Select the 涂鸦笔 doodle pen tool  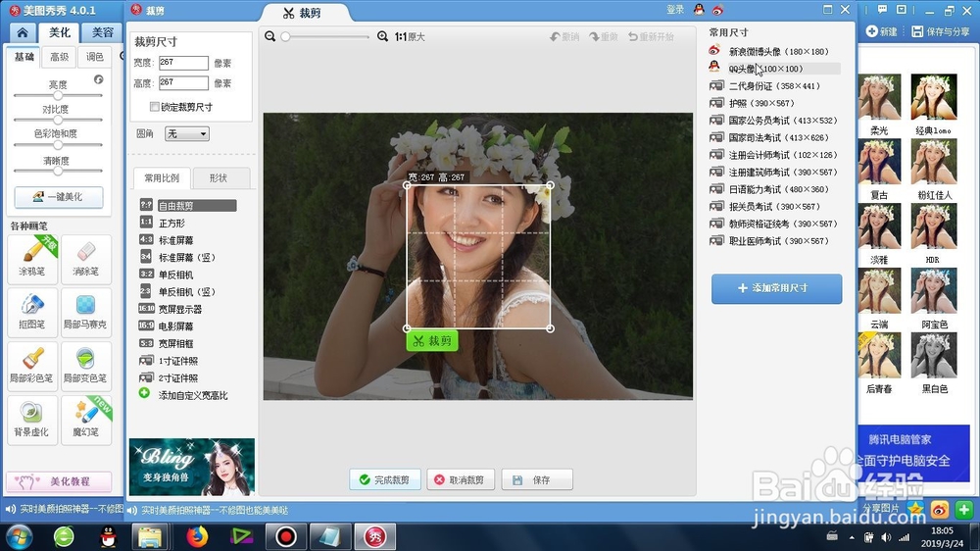point(32,259)
